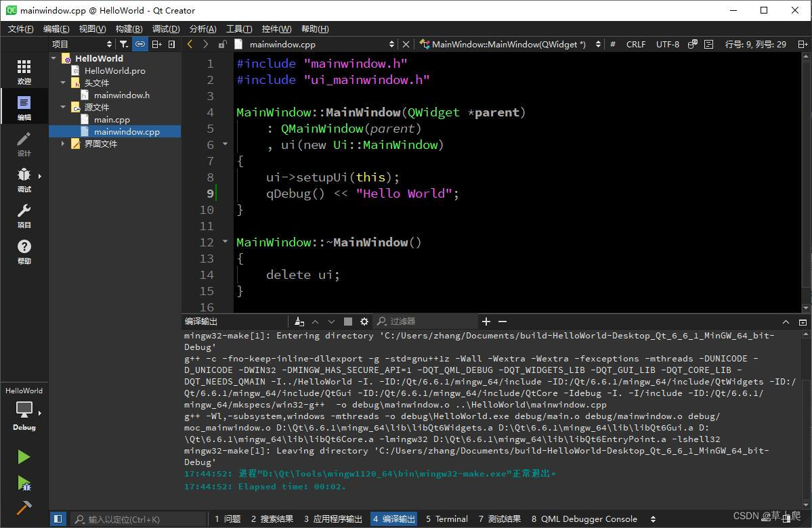Screen dimensions: 812x528
Task: Open the 帮助 help mode in sidebar
Action: [x=24, y=252]
